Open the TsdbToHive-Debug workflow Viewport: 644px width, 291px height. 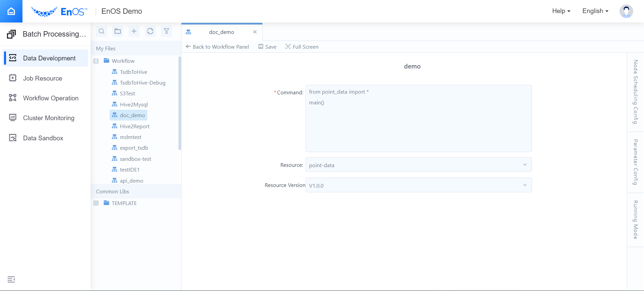coord(143,83)
